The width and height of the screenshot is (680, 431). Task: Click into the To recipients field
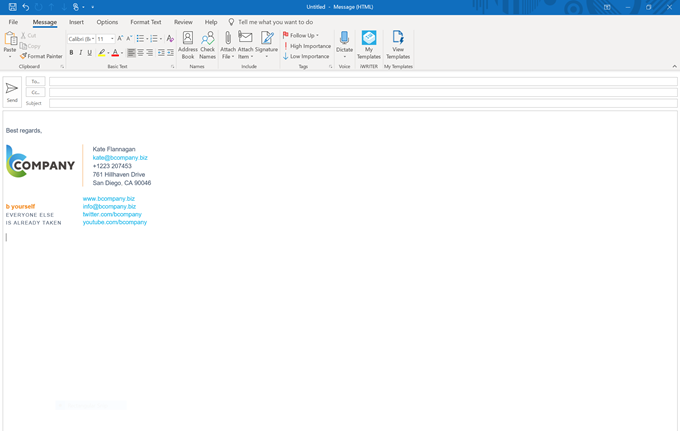click(363, 82)
